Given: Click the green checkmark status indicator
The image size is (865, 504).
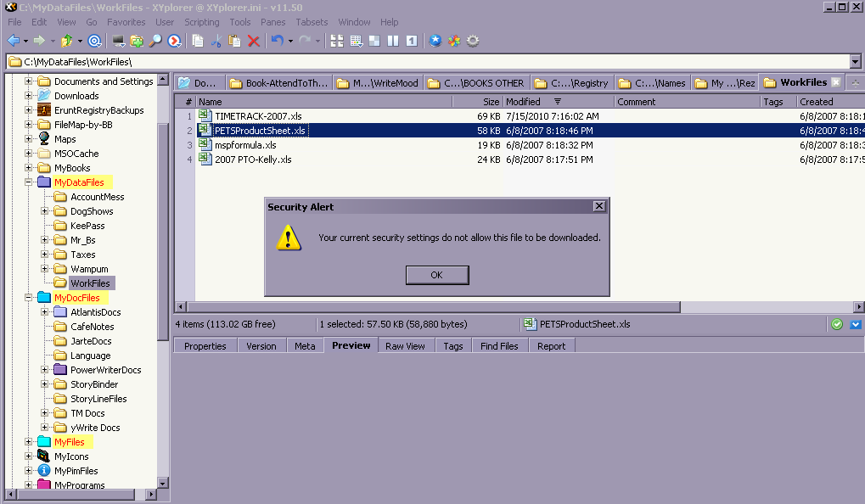Looking at the screenshot, I should click(x=836, y=323).
